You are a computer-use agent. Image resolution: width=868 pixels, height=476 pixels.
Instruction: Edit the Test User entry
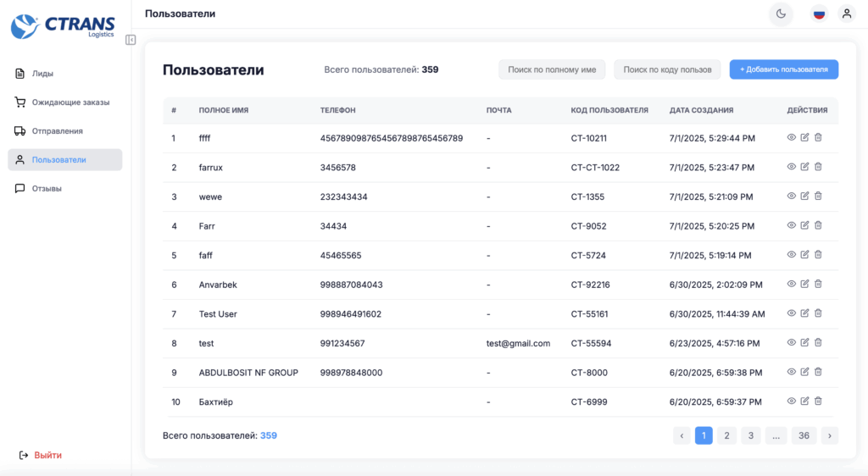click(x=804, y=313)
